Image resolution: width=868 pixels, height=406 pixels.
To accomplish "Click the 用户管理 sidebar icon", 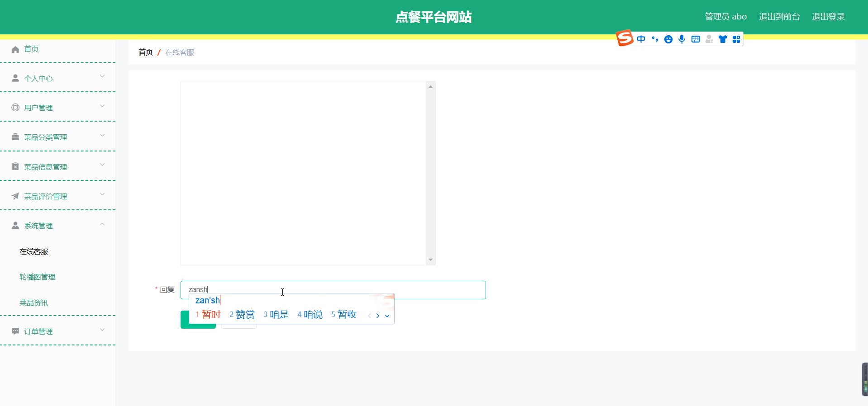I will [x=15, y=108].
